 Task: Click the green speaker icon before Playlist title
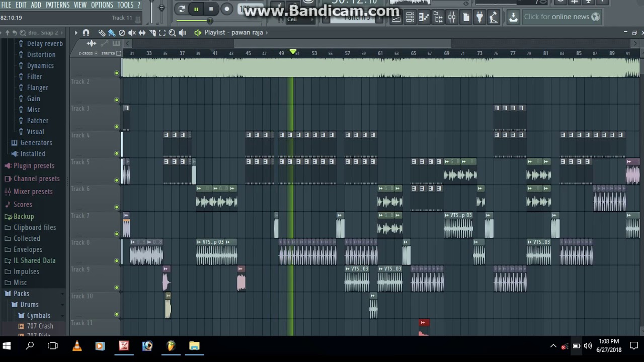point(198,33)
